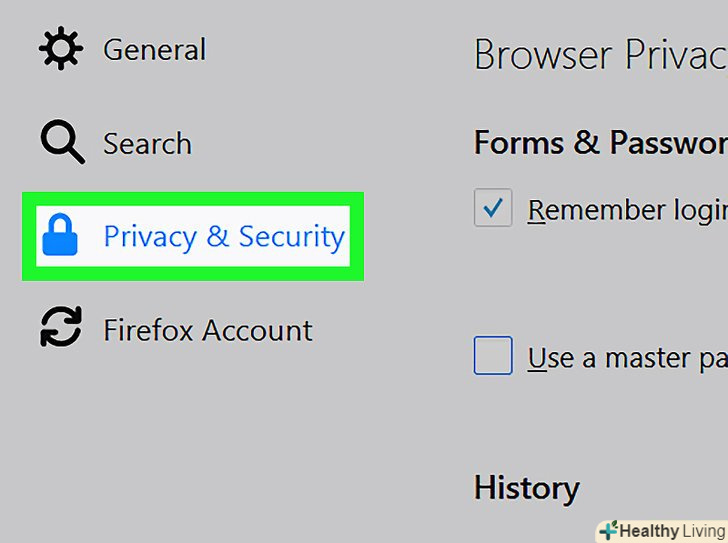Screen dimensions: 728x543
Task: Click the Forms & Passwords section heading
Action: (599, 143)
